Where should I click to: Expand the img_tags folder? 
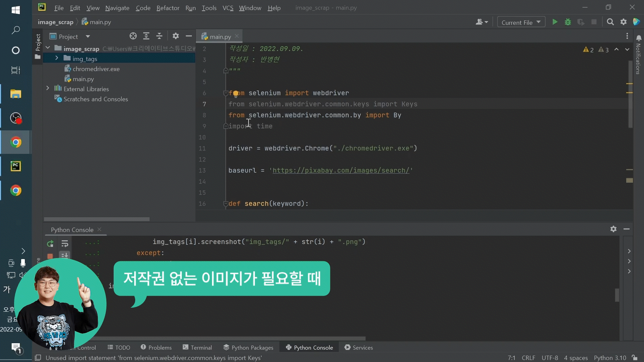coord(57,58)
